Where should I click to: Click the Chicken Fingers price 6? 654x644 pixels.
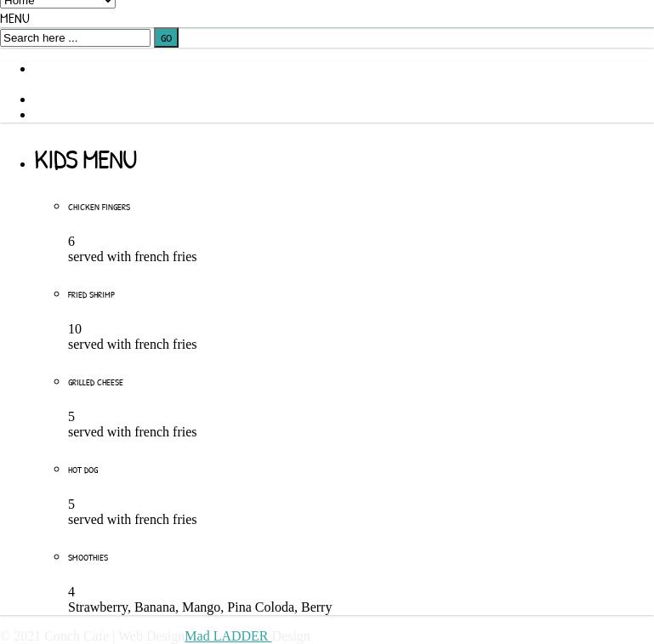[71, 242]
